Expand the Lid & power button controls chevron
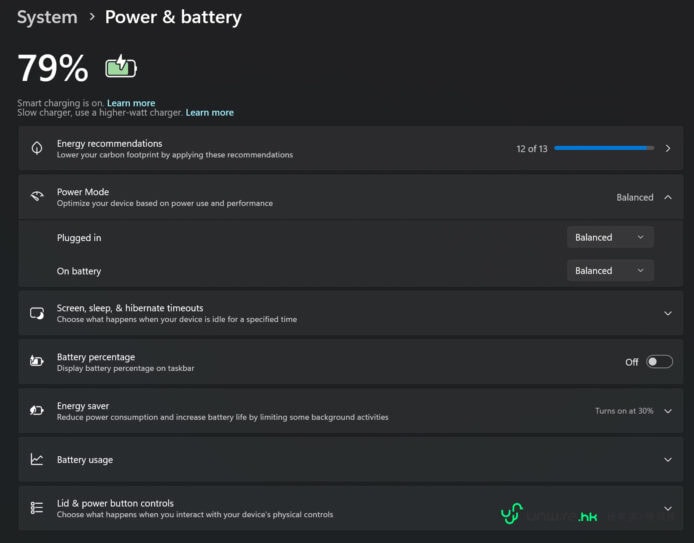This screenshot has height=543, width=694. [668, 508]
